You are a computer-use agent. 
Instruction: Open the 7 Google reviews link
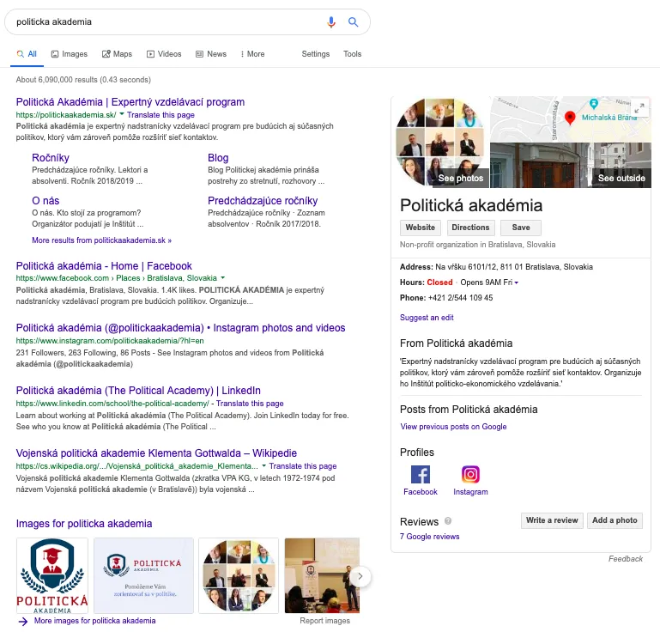(429, 537)
